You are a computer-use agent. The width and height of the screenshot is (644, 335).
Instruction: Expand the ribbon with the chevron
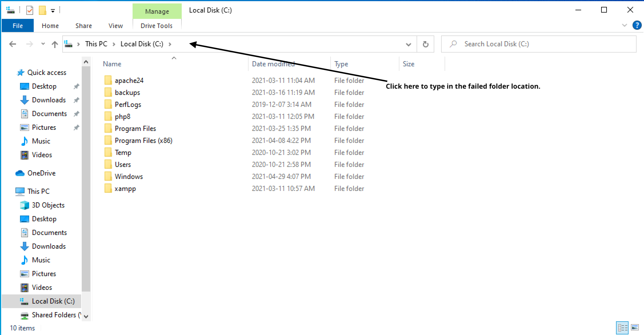(624, 25)
